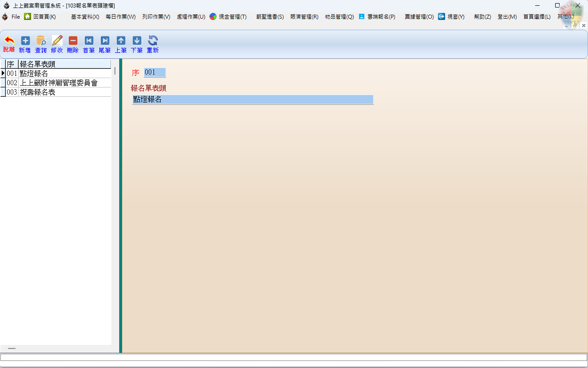Go to previous record with 上筆

121,41
